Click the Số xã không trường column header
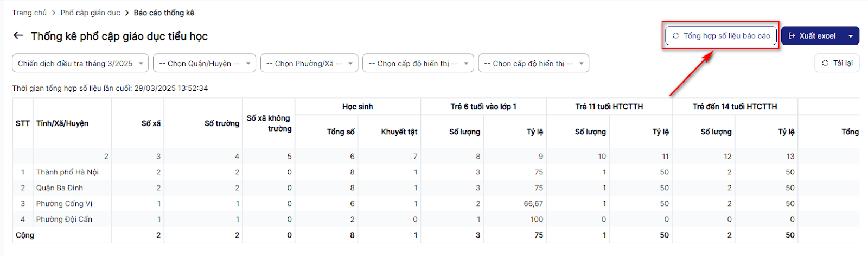868x256 pixels. point(269,123)
